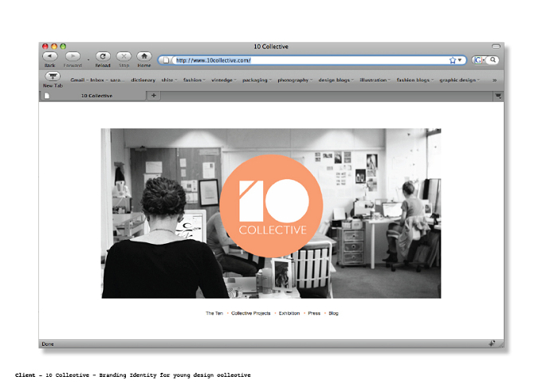Click the orange 10 Collective logo
The width and height of the screenshot is (542, 392).
tap(271, 206)
